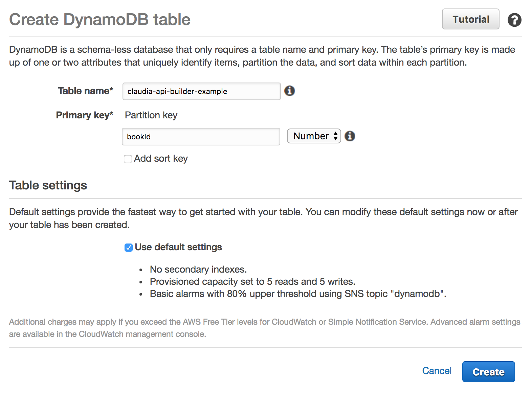Click the 'Basic alarms with 80% upper threshold' bullet

click(298, 294)
